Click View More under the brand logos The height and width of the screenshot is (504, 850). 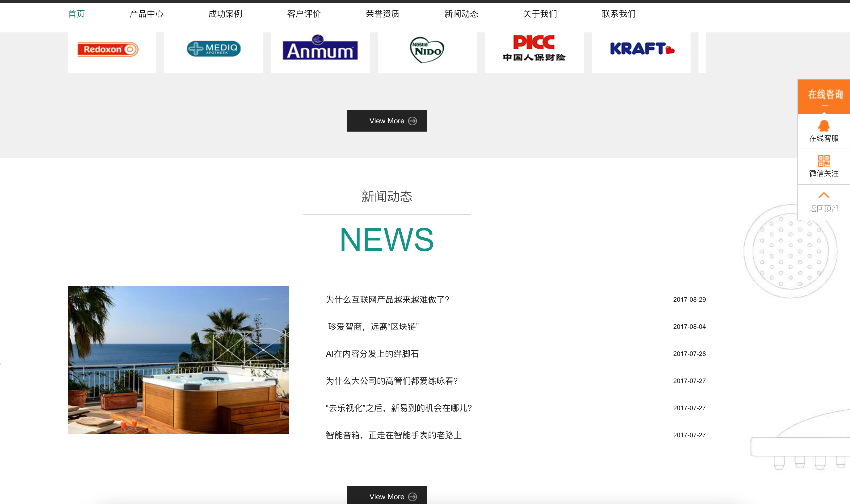(x=387, y=121)
